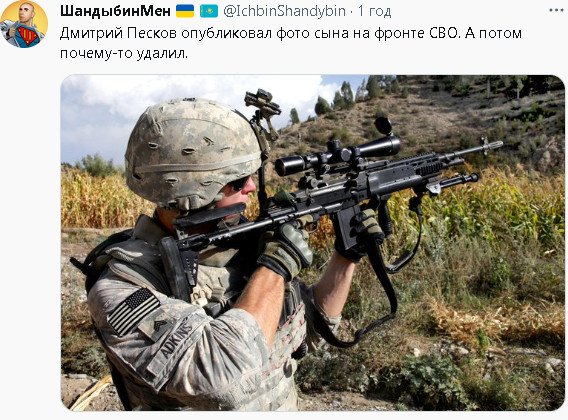The height and width of the screenshot is (420, 568).
Task: Click the American flag shoulder patch
Action: 133,311
